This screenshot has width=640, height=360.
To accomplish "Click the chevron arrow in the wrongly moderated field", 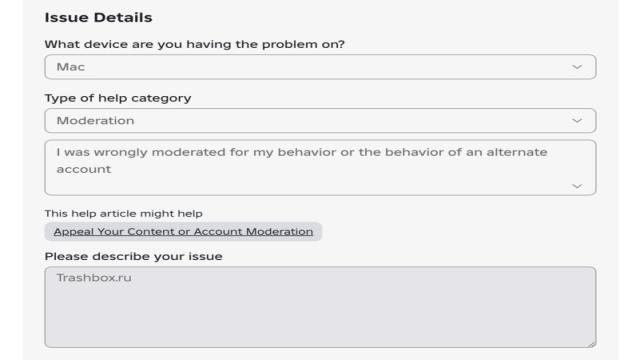I will pos(577,186).
